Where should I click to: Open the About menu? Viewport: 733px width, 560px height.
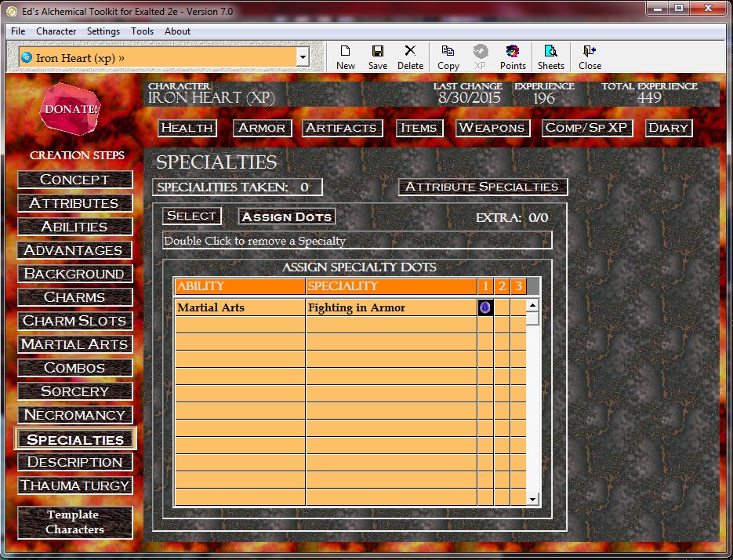[x=177, y=31]
